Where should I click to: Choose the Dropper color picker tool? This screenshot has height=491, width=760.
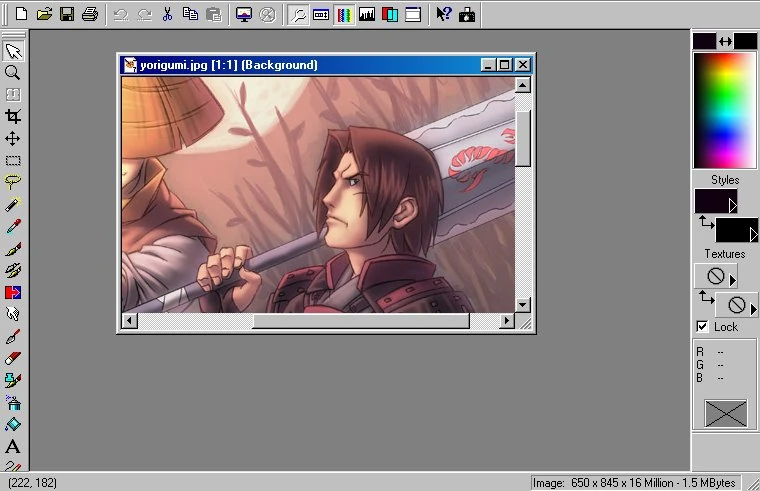(13, 226)
